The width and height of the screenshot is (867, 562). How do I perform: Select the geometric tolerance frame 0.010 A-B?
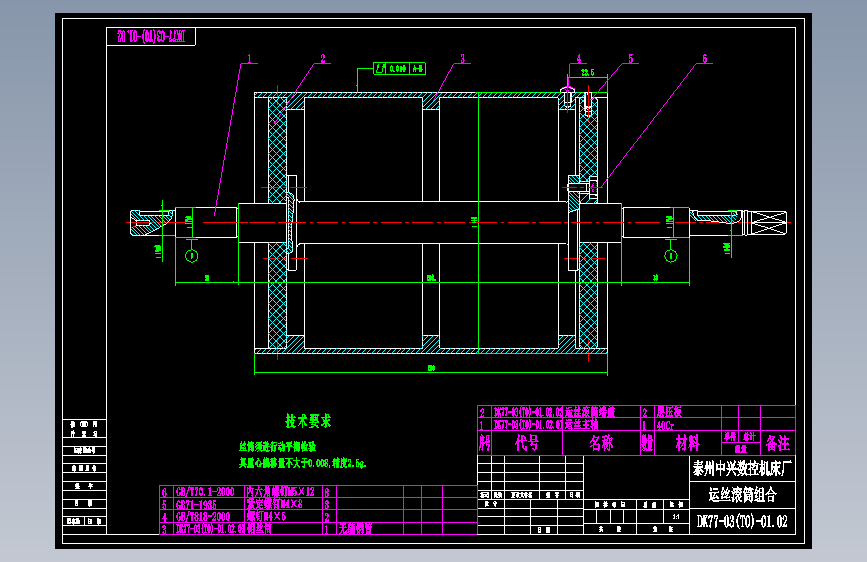399,69
